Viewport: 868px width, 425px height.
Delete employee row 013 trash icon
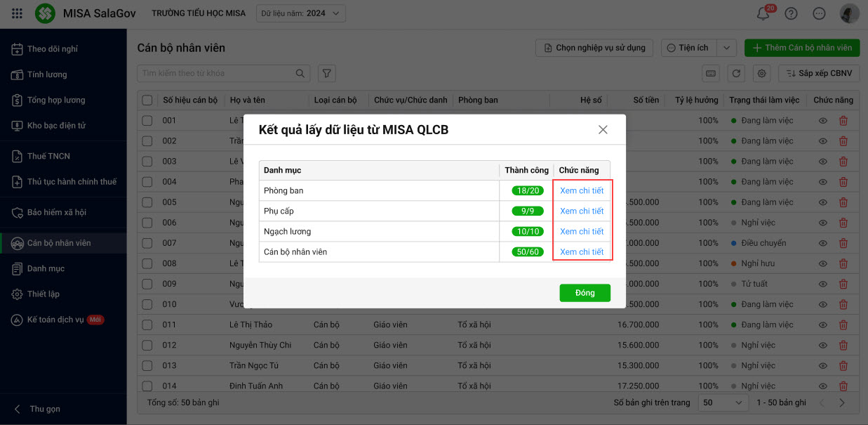tap(843, 365)
